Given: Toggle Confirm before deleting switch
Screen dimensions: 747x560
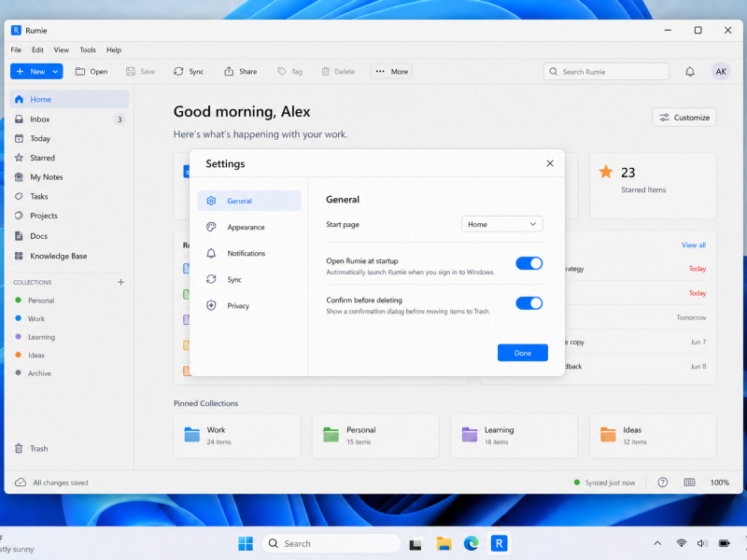Looking at the screenshot, I should (529, 303).
